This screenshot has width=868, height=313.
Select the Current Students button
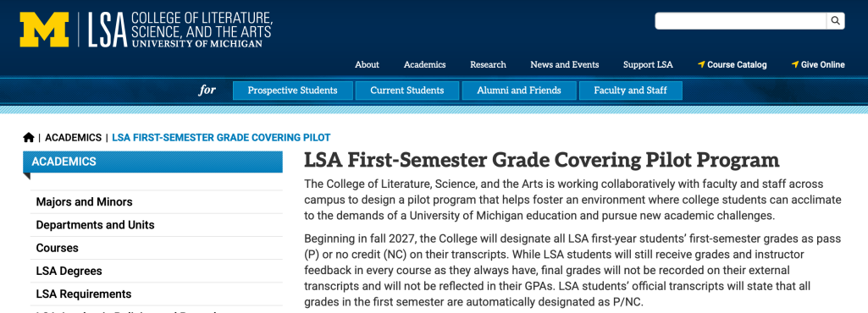click(x=406, y=91)
